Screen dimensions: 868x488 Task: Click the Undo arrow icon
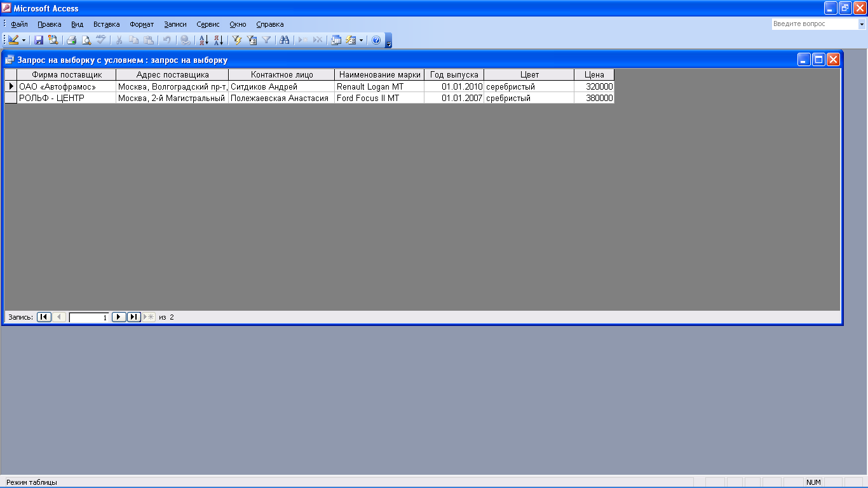[166, 40]
